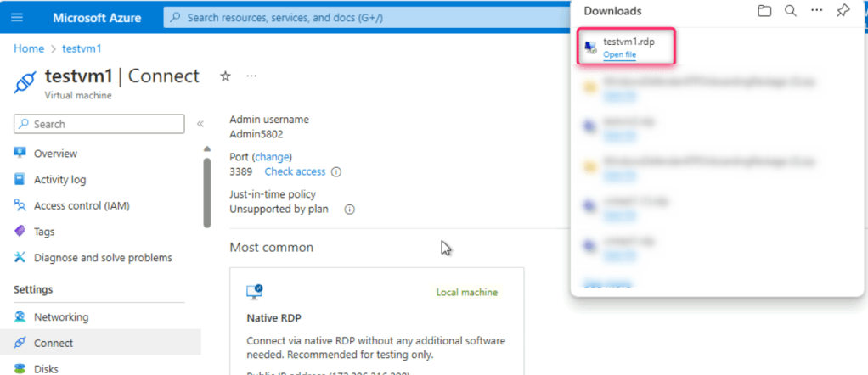Click the sidebar vertical scrollbar
868x375 pixels.
pyautogui.click(x=207, y=193)
